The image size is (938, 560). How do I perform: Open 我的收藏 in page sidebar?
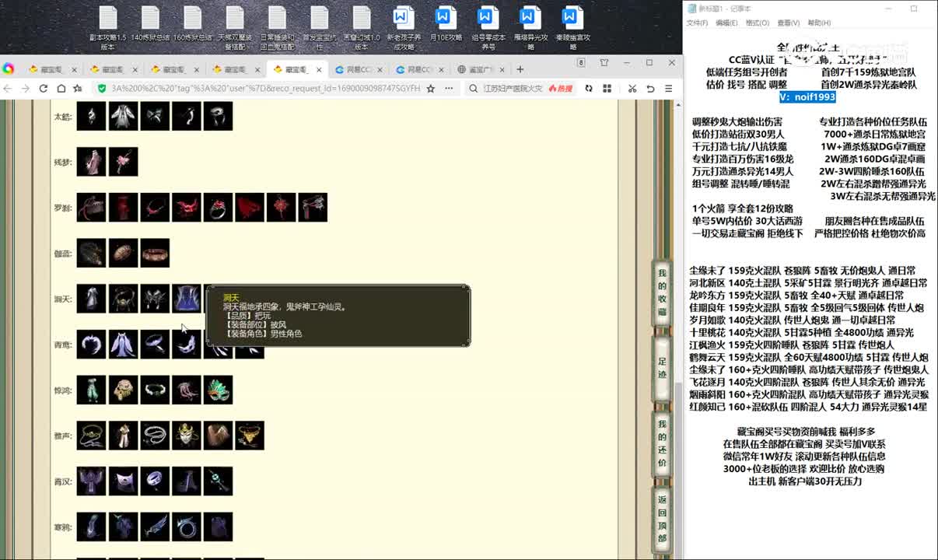coord(662,294)
